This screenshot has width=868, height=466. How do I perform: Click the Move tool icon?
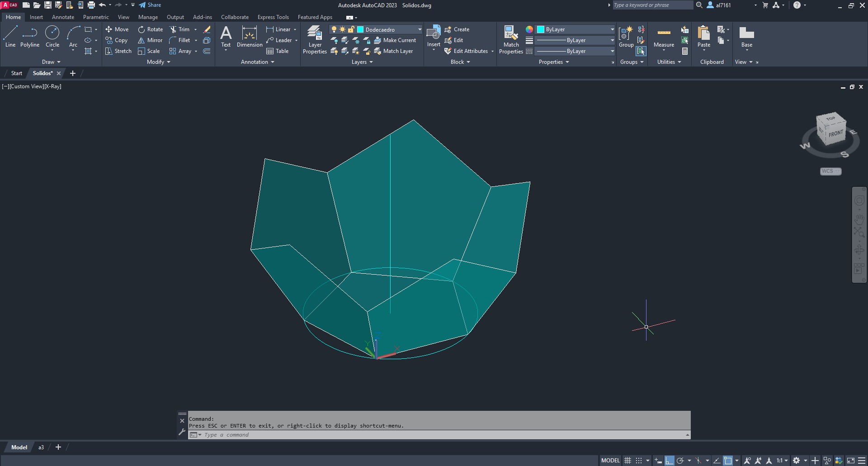click(109, 29)
